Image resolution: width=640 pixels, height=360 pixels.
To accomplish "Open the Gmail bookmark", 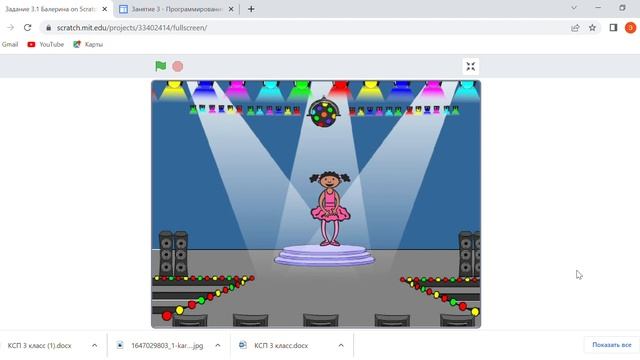I will point(10,44).
